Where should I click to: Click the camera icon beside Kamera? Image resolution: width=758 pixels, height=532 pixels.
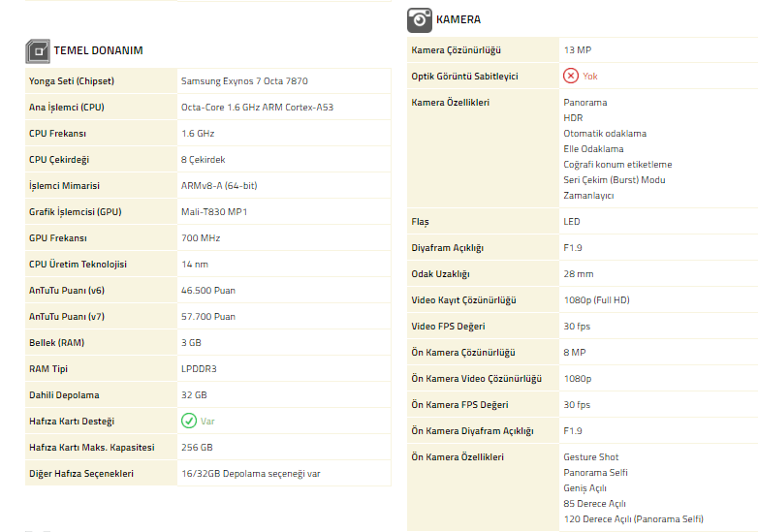click(x=419, y=20)
